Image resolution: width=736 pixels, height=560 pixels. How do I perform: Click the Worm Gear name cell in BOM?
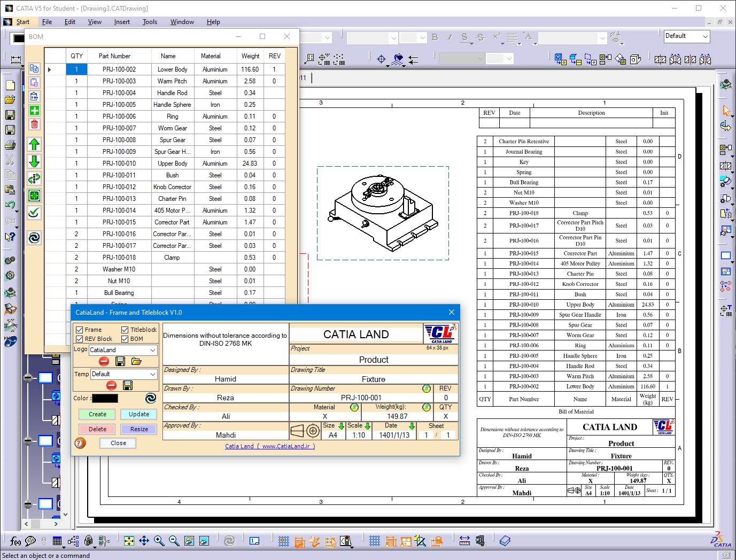tap(173, 128)
